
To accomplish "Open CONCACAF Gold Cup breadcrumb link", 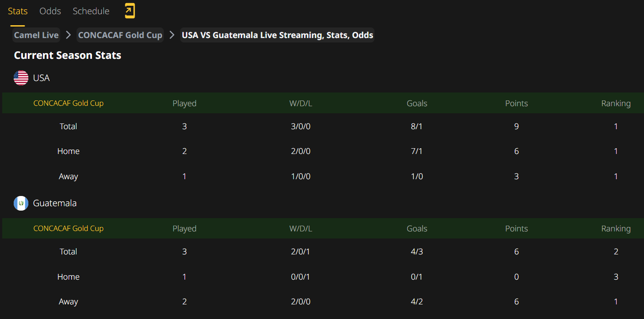I will [120, 35].
